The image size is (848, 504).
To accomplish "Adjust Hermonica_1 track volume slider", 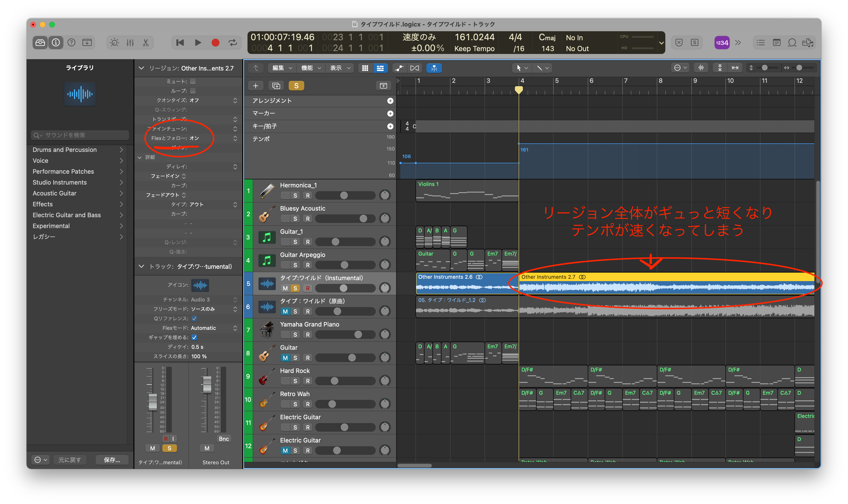I will 344,195.
